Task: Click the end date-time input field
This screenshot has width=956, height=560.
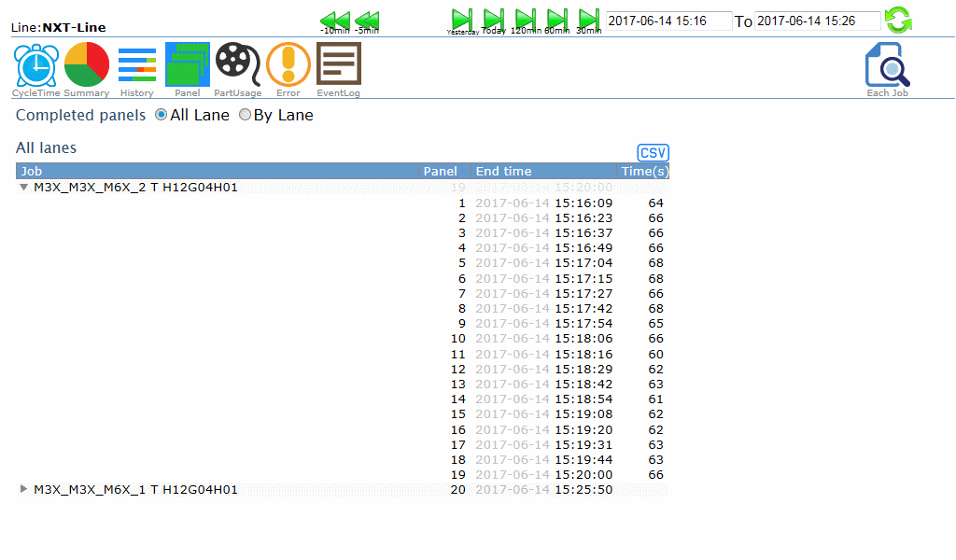Action: coord(817,21)
